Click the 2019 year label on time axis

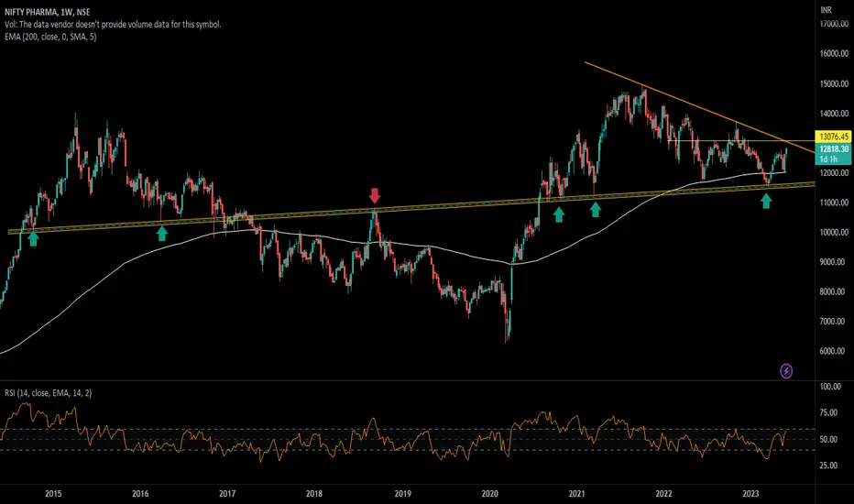(402, 494)
